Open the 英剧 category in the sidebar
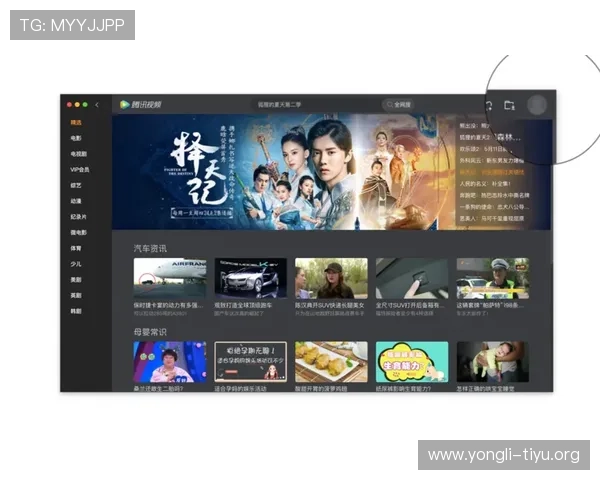 coord(76,295)
